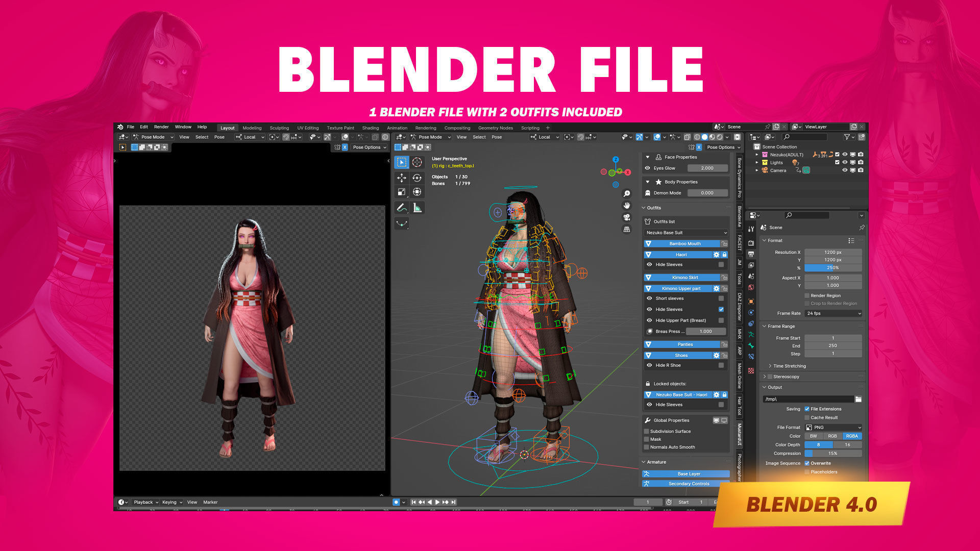Open Pose Mode dropdown in right viewport
Screen dimensions: 980x551
point(431,137)
